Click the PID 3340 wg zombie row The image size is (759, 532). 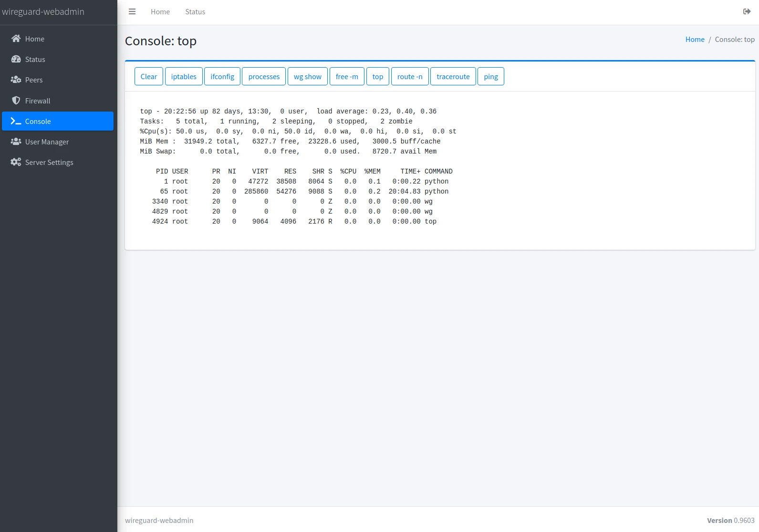(x=292, y=201)
